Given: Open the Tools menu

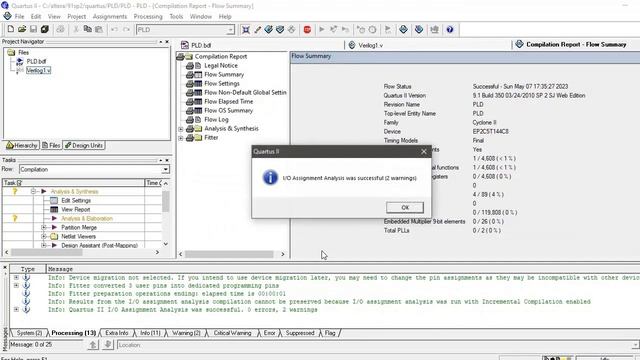Looking at the screenshot, I should tap(176, 16).
